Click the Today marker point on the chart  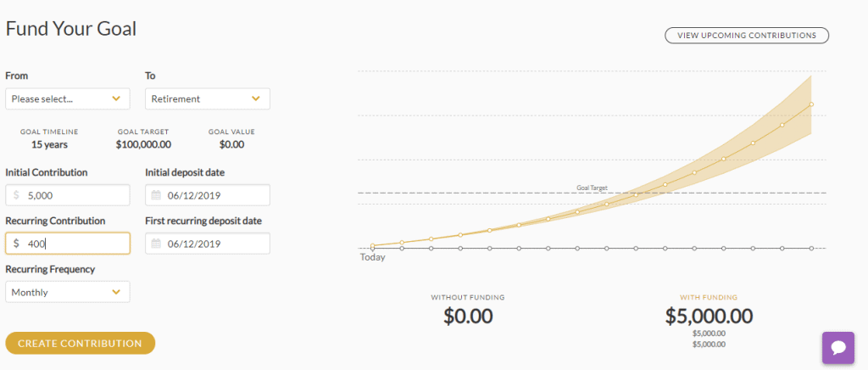tap(373, 248)
